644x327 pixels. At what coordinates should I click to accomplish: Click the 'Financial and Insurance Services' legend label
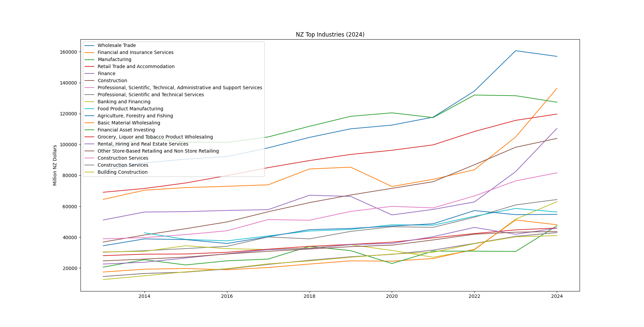(135, 53)
